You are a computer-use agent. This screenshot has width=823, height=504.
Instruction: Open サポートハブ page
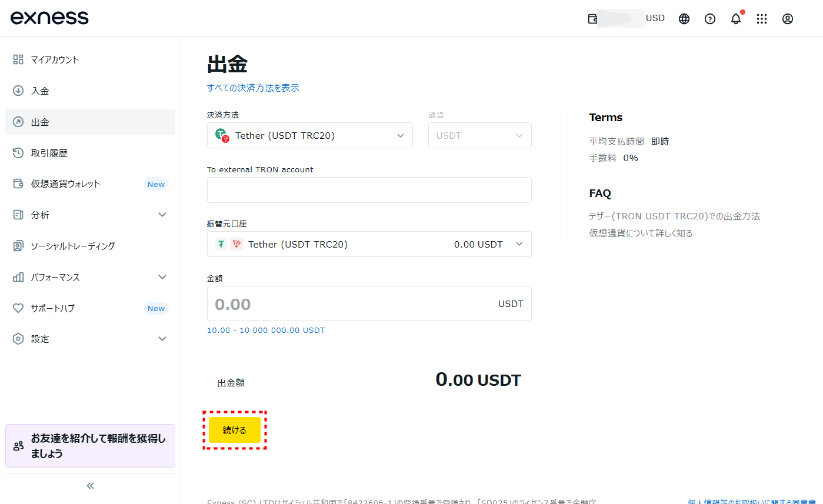click(x=91, y=308)
